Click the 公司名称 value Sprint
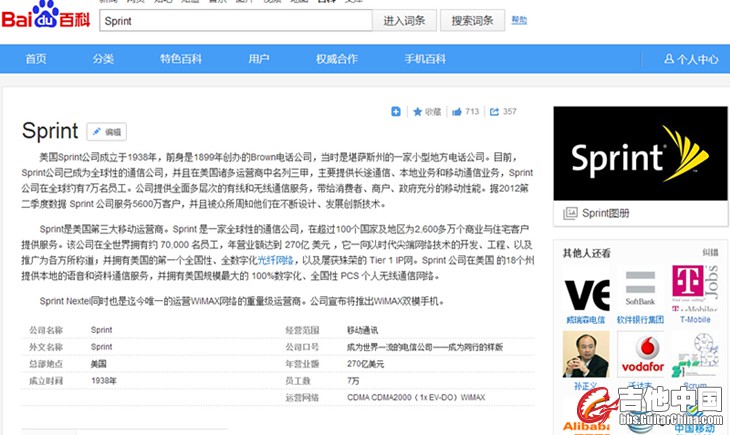This screenshot has height=435, width=730. click(x=101, y=330)
